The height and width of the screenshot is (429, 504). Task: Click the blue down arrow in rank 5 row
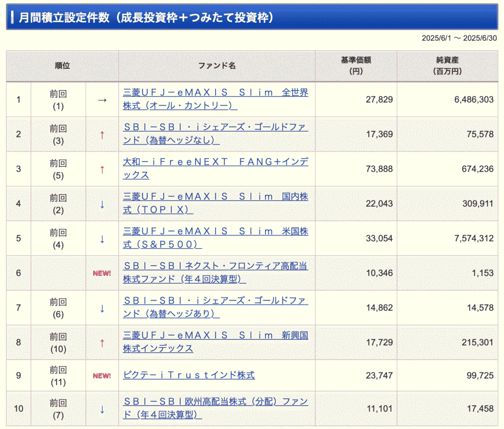(x=102, y=239)
